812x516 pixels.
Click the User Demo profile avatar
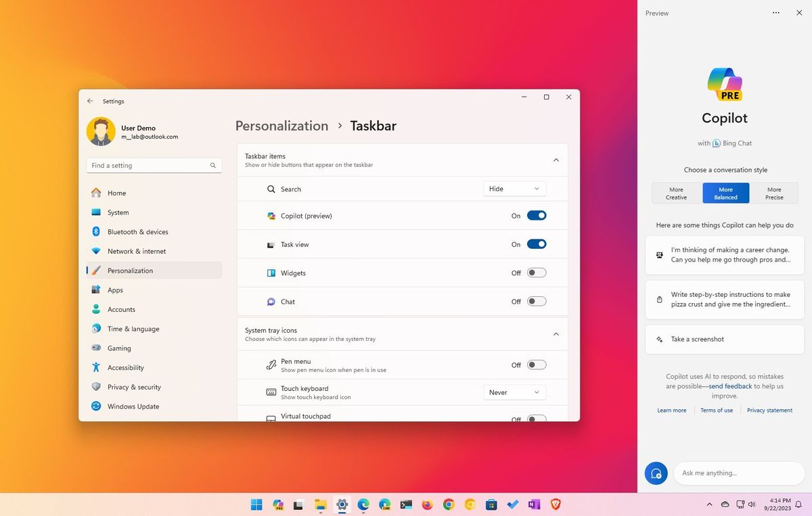pos(101,132)
